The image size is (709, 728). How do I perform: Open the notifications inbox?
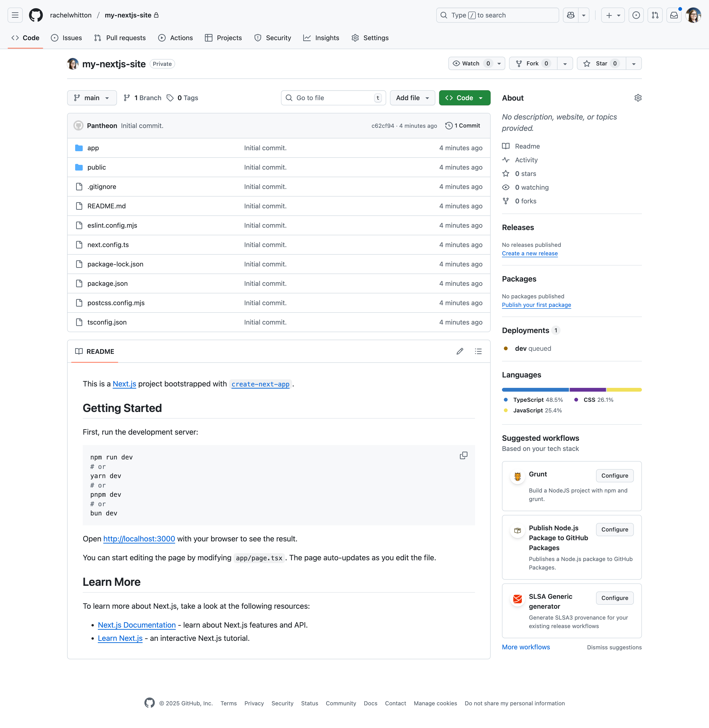pyautogui.click(x=674, y=15)
